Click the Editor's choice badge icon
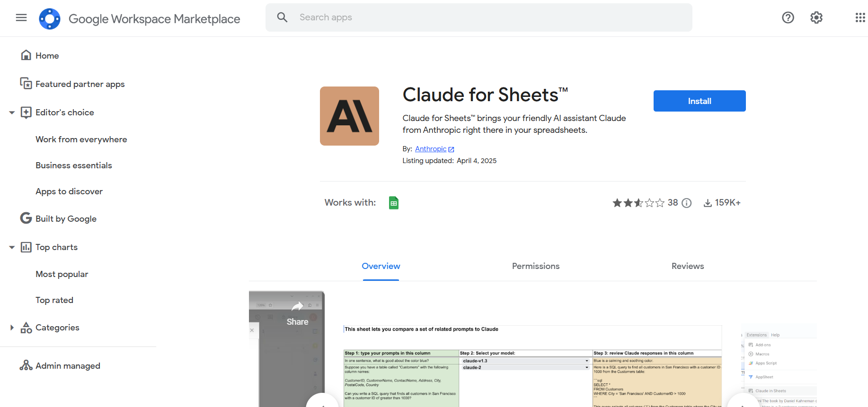This screenshot has height=407, width=868. click(26, 113)
